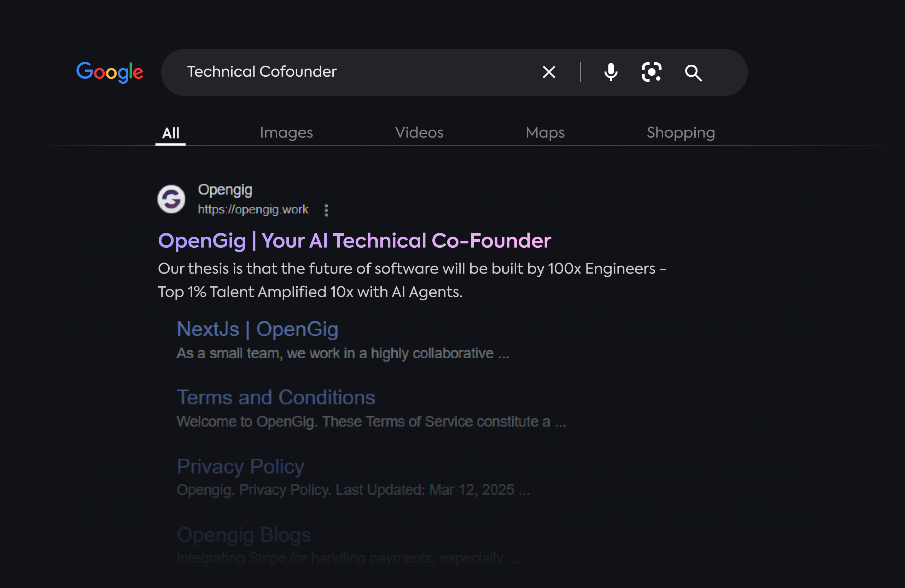905x588 pixels.
Task: Start voice search with microphone icon
Action: [x=611, y=72]
